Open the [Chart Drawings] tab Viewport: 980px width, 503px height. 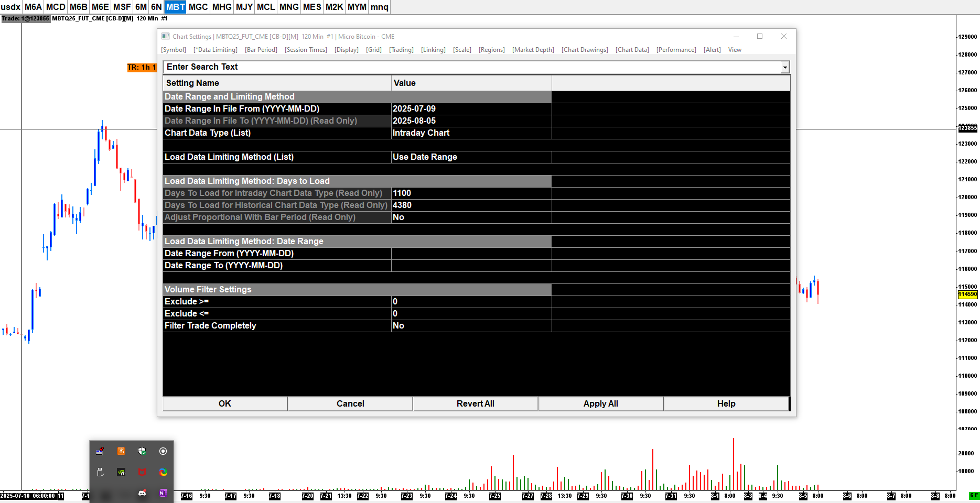pos(585,50)
